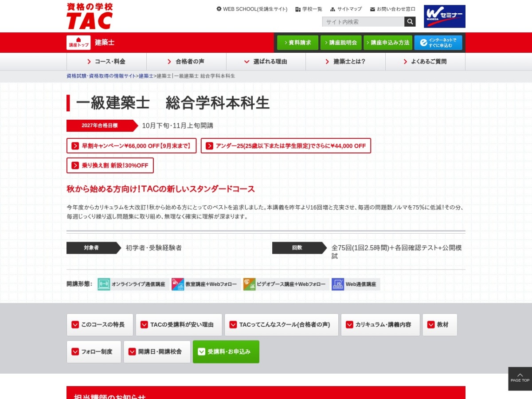Open お問い合わせ窓口 link
The height and width of the screenshot is (399, 532).
(393, 9)
